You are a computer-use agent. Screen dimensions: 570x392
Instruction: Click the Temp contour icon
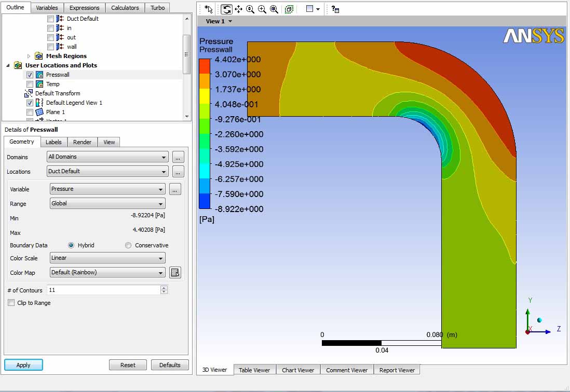click(x=39, y=84)
